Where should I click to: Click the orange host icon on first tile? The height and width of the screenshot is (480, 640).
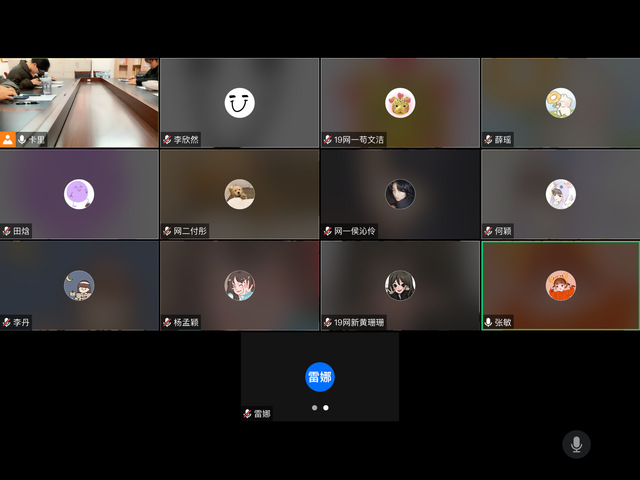point(7,140)
